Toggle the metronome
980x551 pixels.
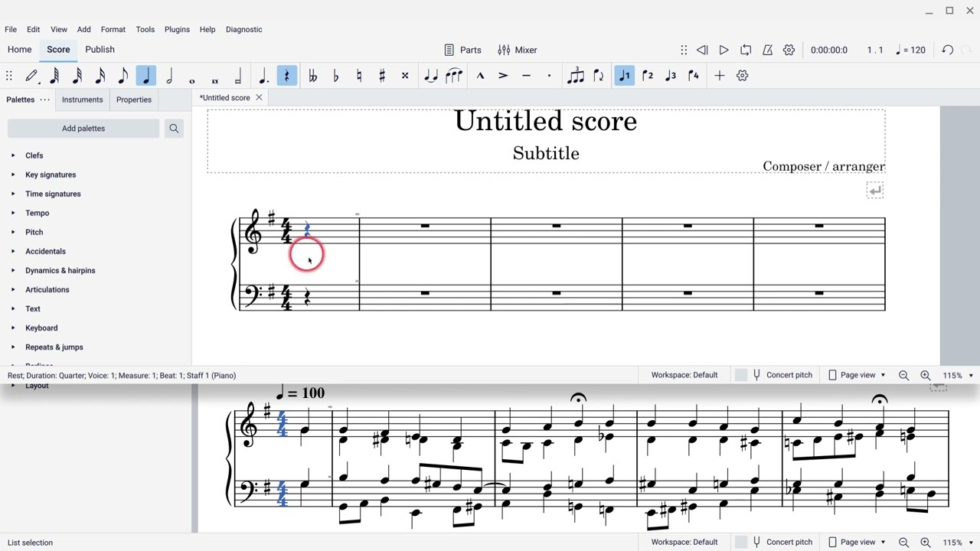pos(767,50)
